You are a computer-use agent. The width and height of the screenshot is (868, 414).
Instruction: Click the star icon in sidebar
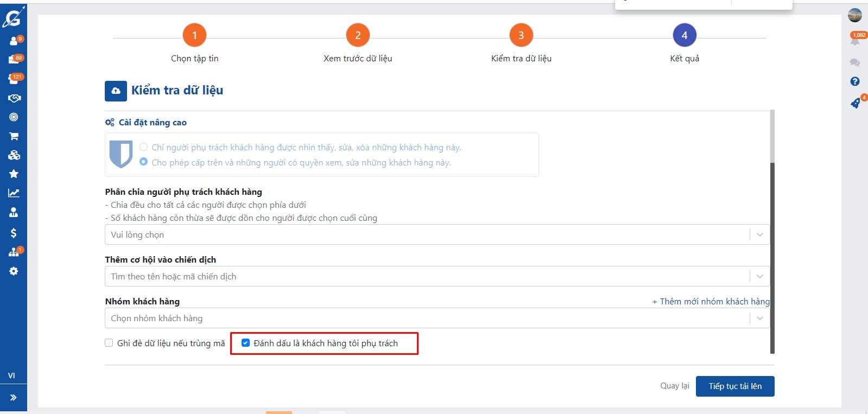point(14,174)
